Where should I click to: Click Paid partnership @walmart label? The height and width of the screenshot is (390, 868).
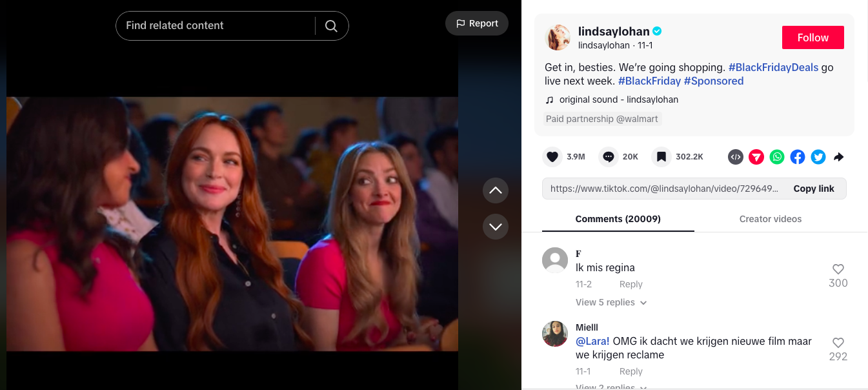[602, 119]
